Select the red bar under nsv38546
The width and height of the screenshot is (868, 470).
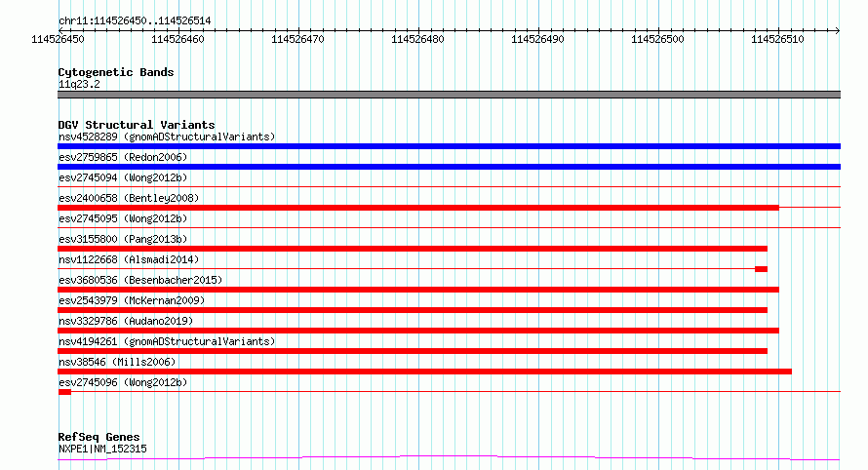coord(424,372)
